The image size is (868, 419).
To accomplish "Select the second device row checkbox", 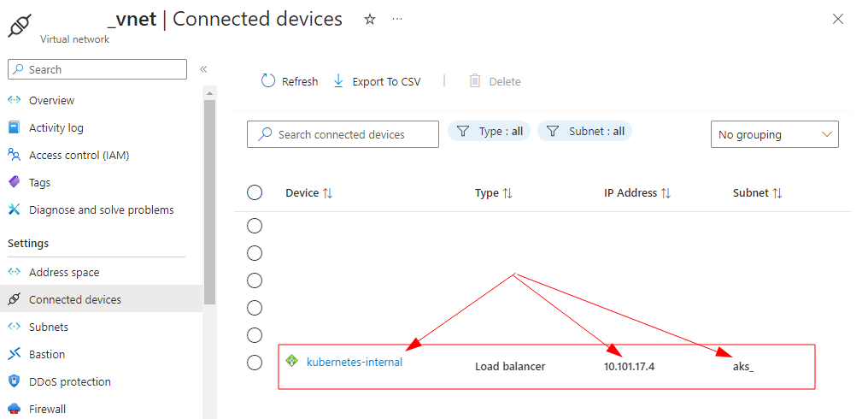I will click(254, 253).
